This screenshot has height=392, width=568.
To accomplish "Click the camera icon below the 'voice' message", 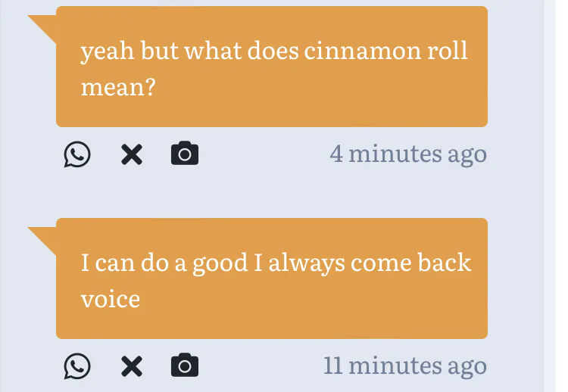I will (185, 366).
